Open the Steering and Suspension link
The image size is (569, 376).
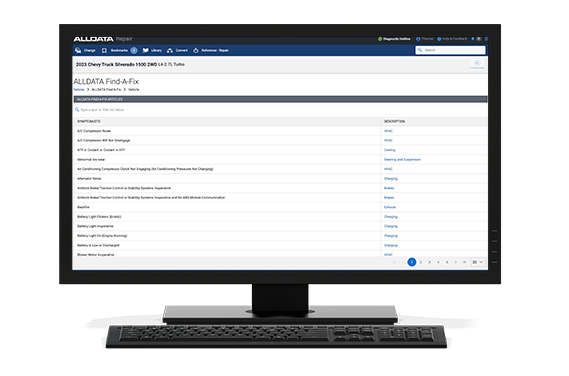coord(402,160)
